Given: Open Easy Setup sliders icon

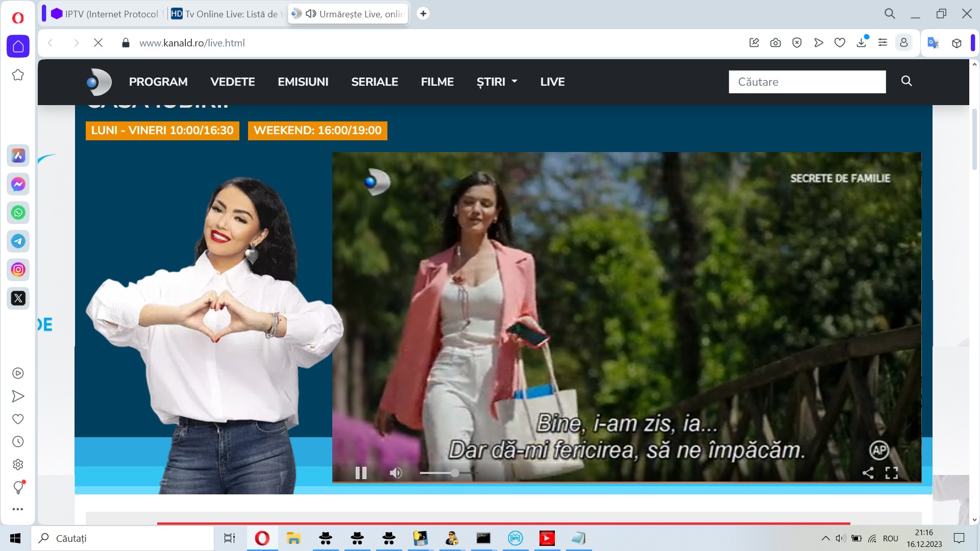Looking at the screenshot, I should coord(883,43).
